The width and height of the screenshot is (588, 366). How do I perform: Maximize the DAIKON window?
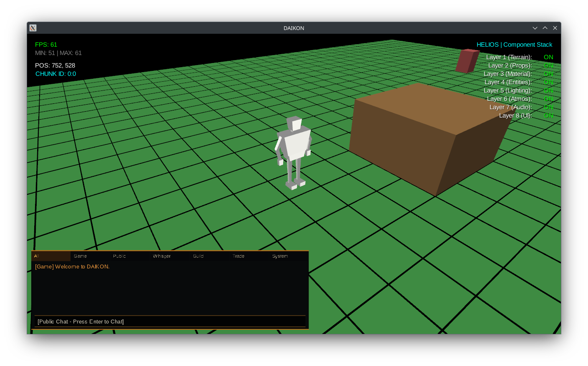click(x=545, y=28)
